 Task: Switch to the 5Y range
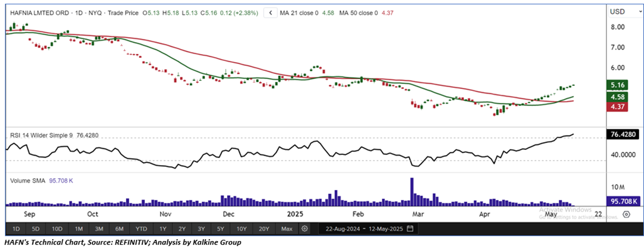tap(221, 228)
